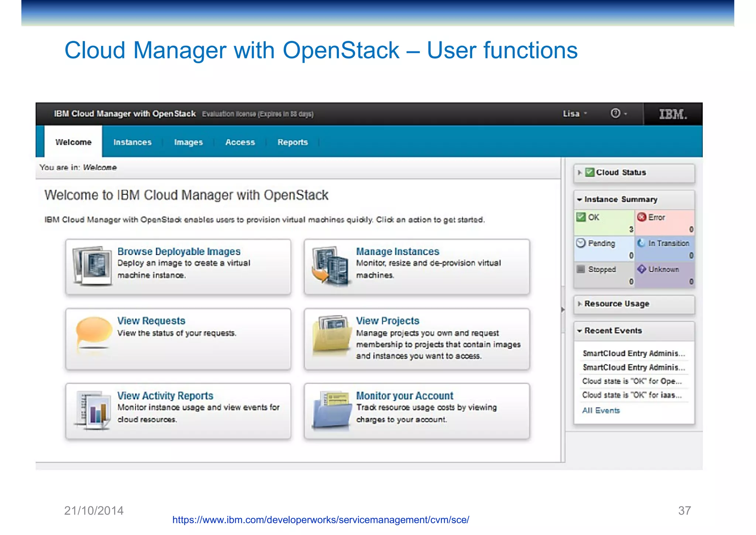Image resolution: width=756 pixels, height=535 pixels.
Task: Open Monitor your Account link
Action: (405, 396)
